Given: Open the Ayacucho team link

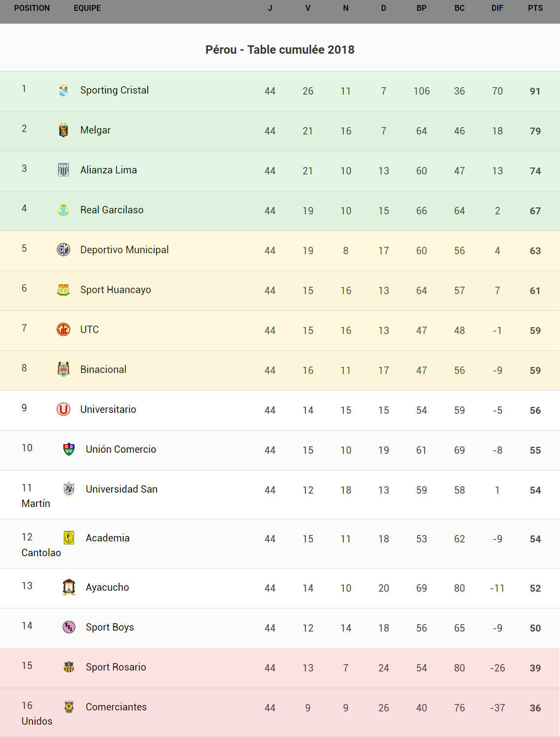Looking at the screenshot, I should [107, 587].
